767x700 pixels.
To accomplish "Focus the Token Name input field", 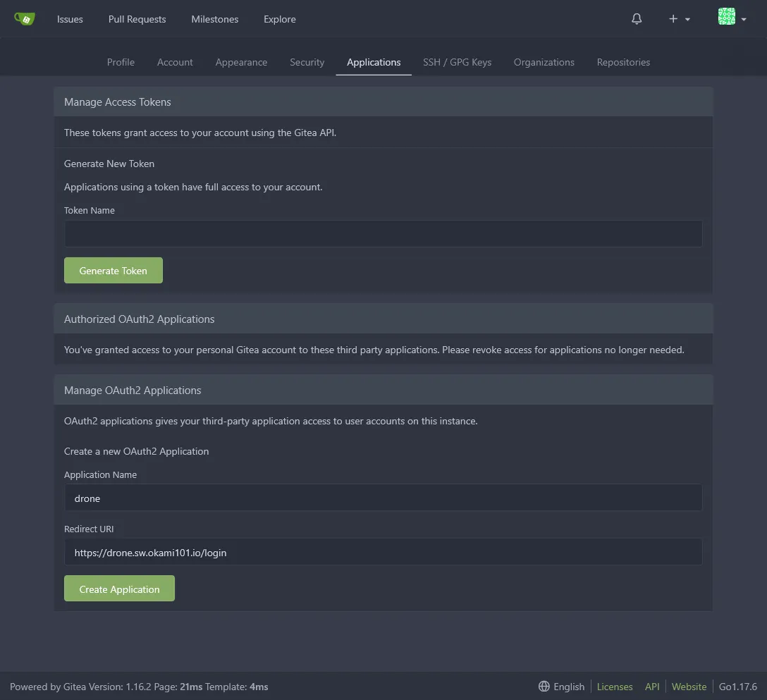I will click(383, 233).
